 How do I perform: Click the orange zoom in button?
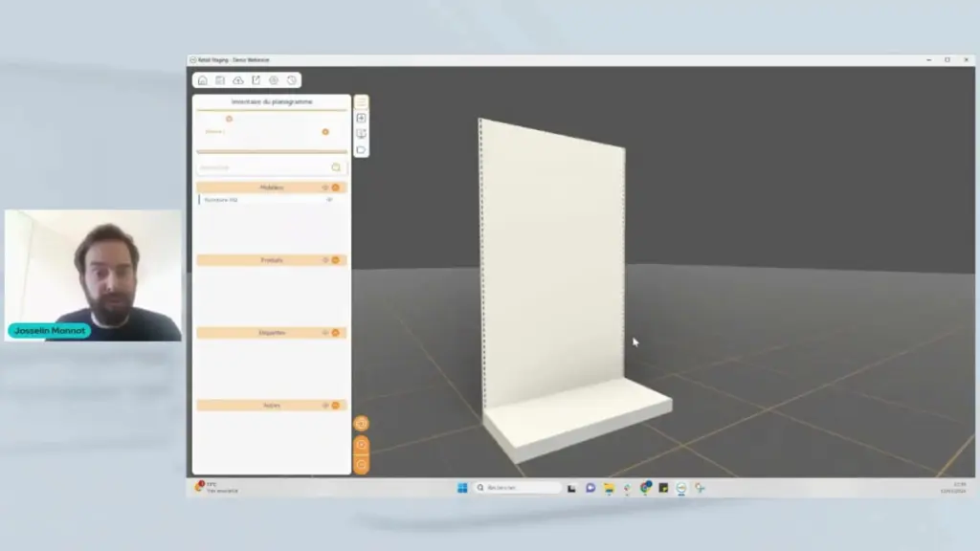click(x=361, y=445)
